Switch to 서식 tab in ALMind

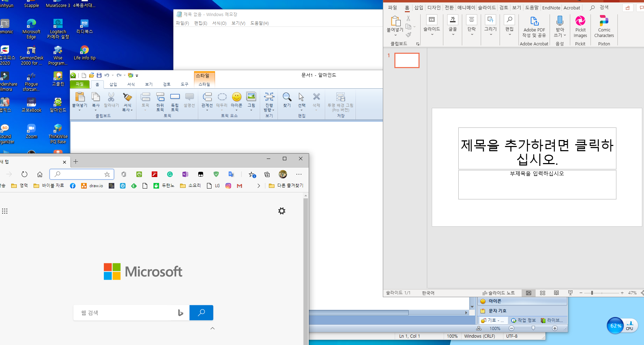pyautogui.click(x=131, y=84)
